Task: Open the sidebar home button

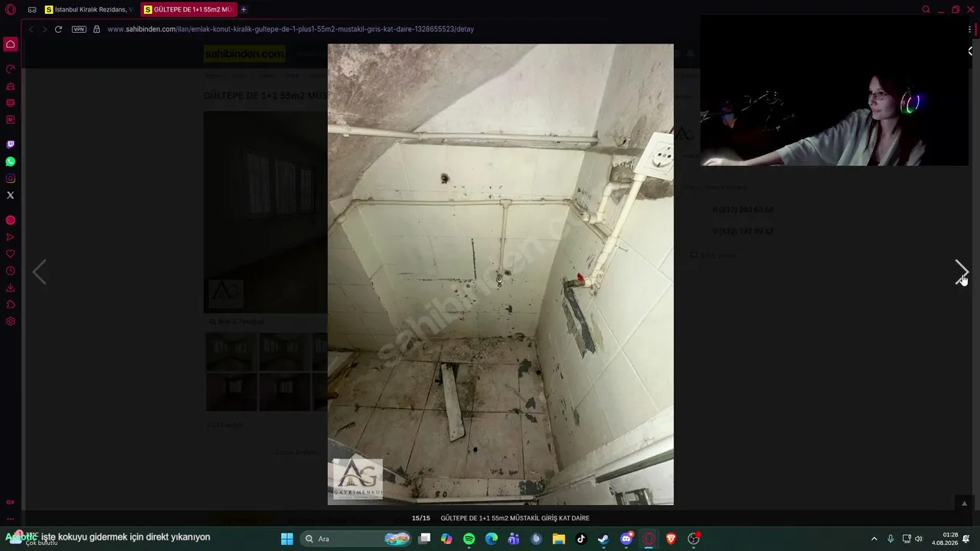Action: pos(11,44)
